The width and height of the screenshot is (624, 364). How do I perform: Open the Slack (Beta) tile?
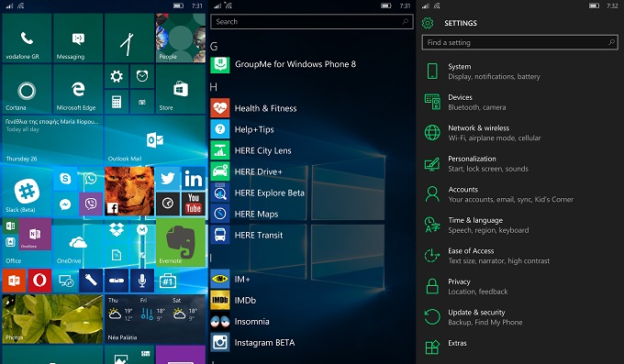click(x=27, y=192)
